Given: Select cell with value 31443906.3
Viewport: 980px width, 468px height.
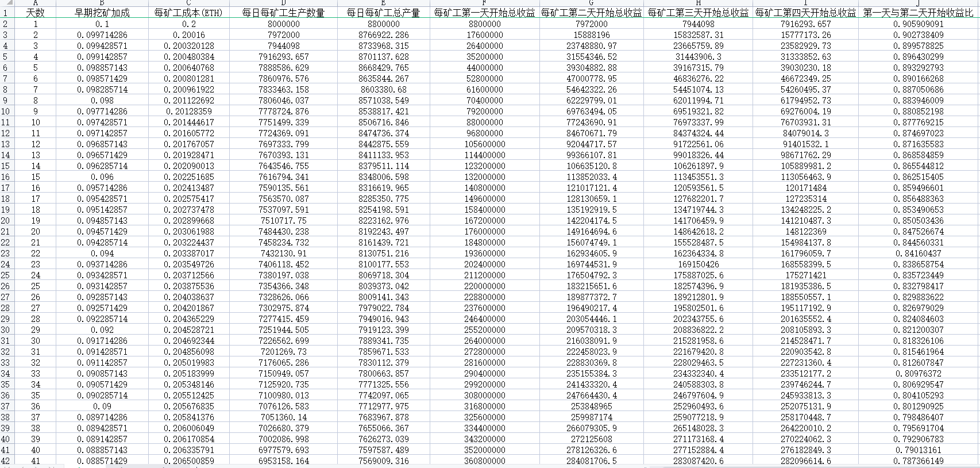Looking at the screenshot, I should coord(699,56).
